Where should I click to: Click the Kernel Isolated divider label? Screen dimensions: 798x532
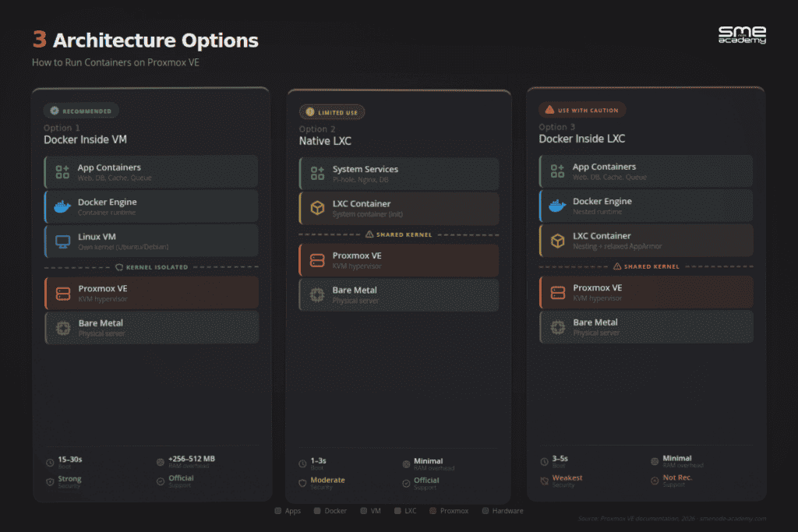pos(152,267)
